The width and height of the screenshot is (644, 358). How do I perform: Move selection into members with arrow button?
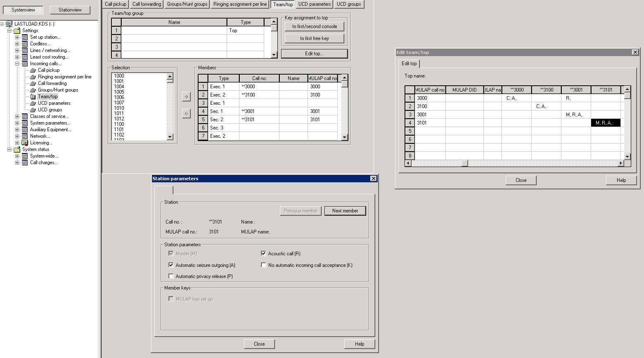(x=186, y=97)
